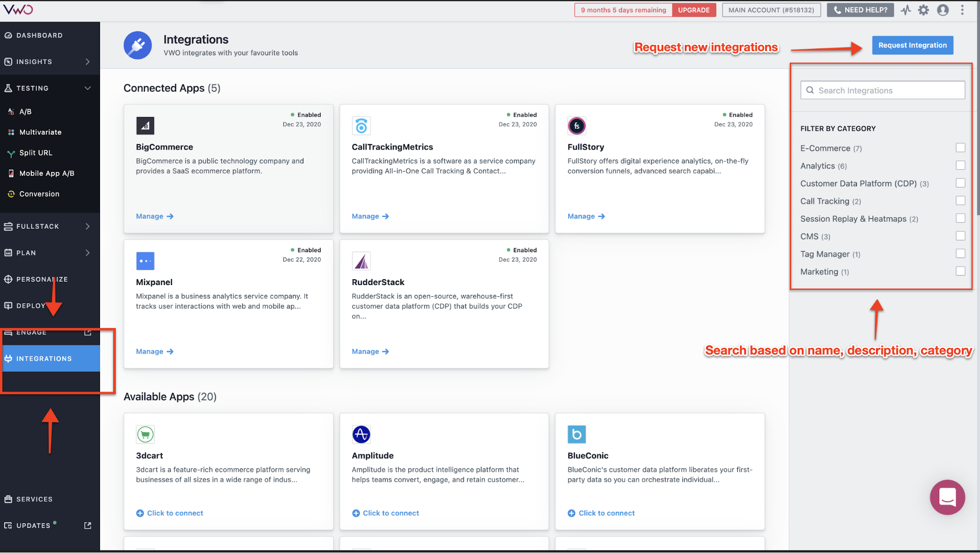Click the Integrations plug header icon
Screen dimensions: 980x553
tap(138, 46)
